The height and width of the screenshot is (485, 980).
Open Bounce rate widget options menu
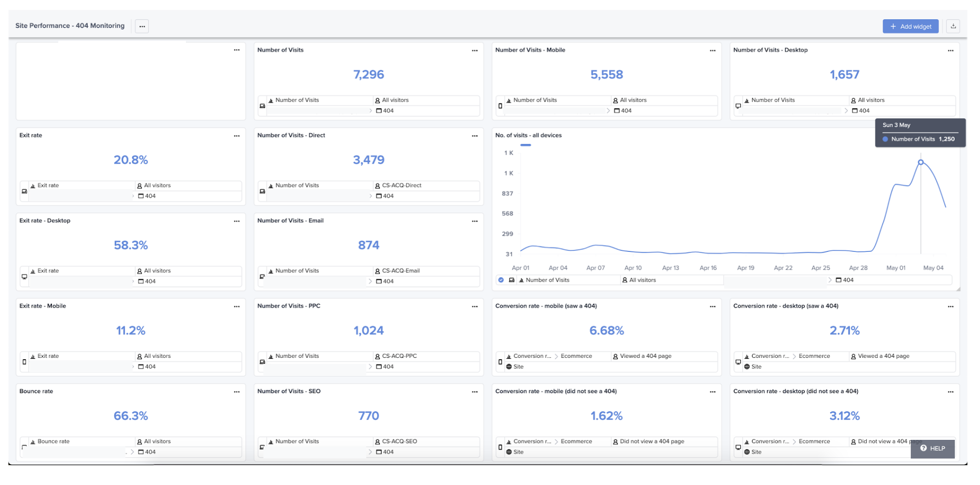[237, 391]
